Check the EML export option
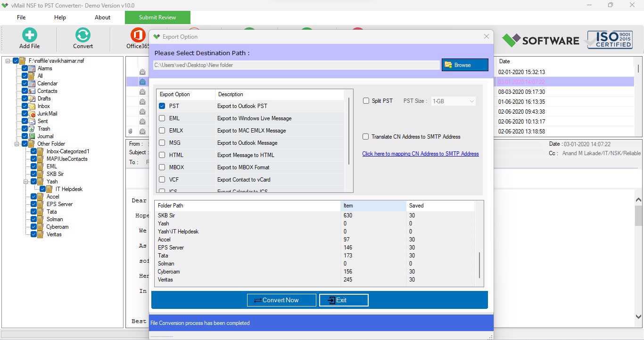644x340 pixels. tap(162, 118)
